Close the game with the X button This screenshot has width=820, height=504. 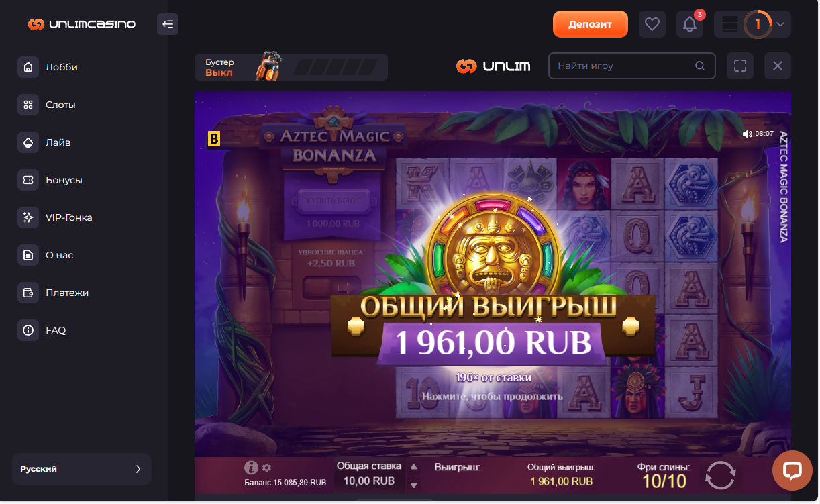[x=778, y=66]
